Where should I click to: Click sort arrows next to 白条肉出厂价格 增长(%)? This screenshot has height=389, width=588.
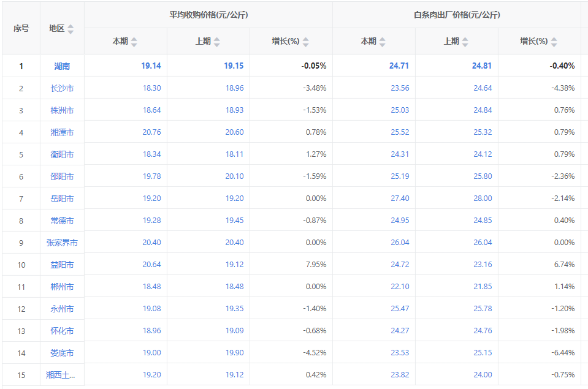point(554,42)
